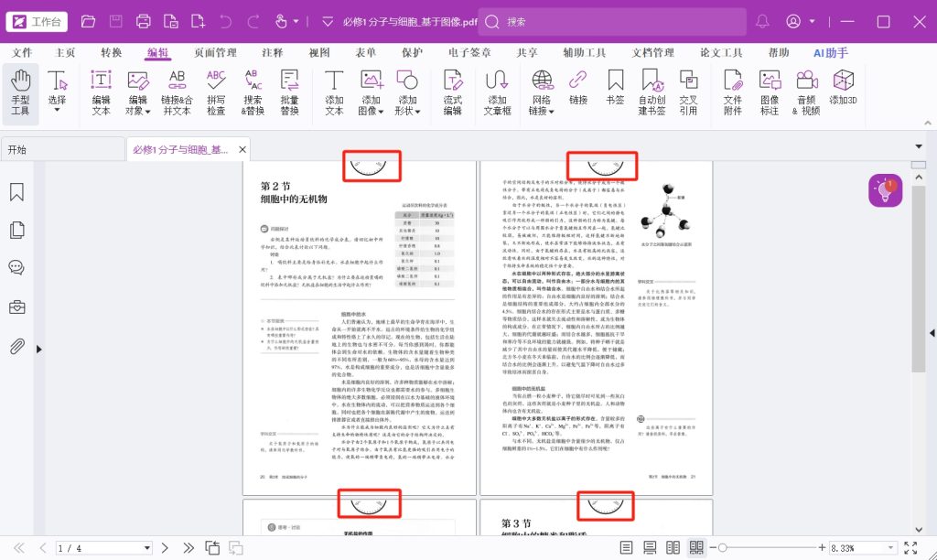Enable single page view mode
The width and height of the screenshot is (937, 560).
coord(625,547)
